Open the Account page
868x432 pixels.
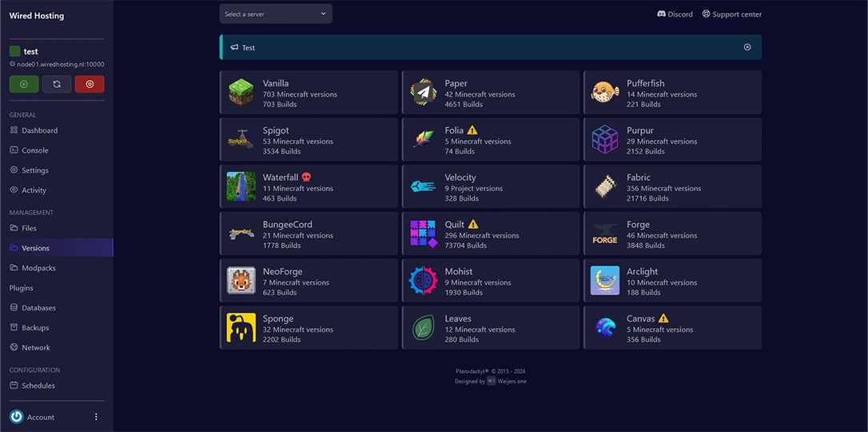(x=41, y=417)
